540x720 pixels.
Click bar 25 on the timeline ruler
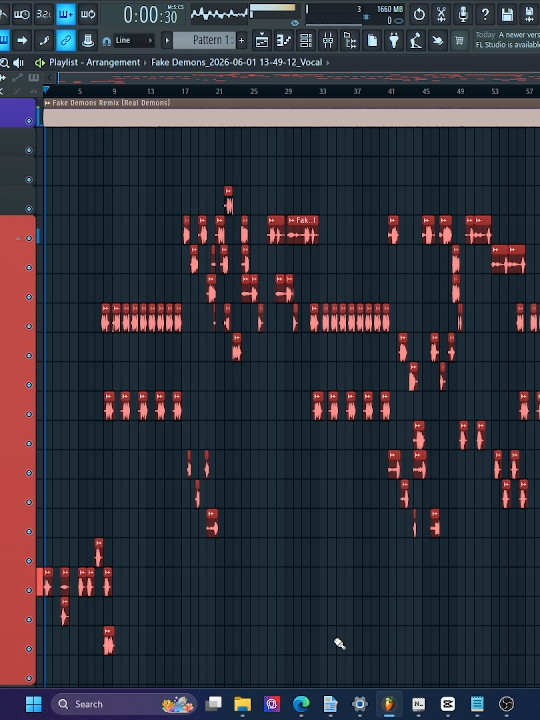[254, 91]
